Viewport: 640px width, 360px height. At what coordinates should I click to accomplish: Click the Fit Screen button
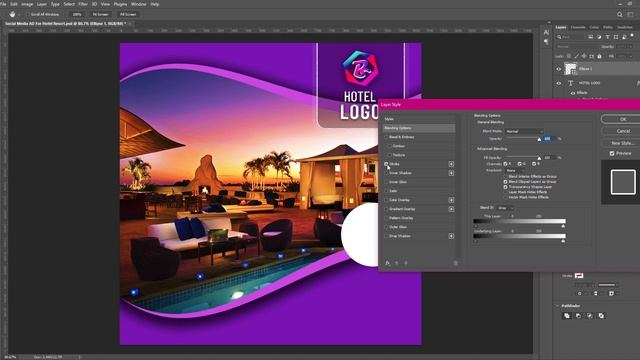point(100,14)
